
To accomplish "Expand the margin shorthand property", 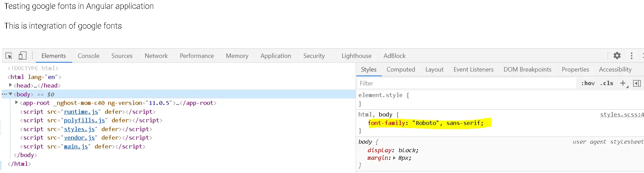I will [x=394, y=158].
